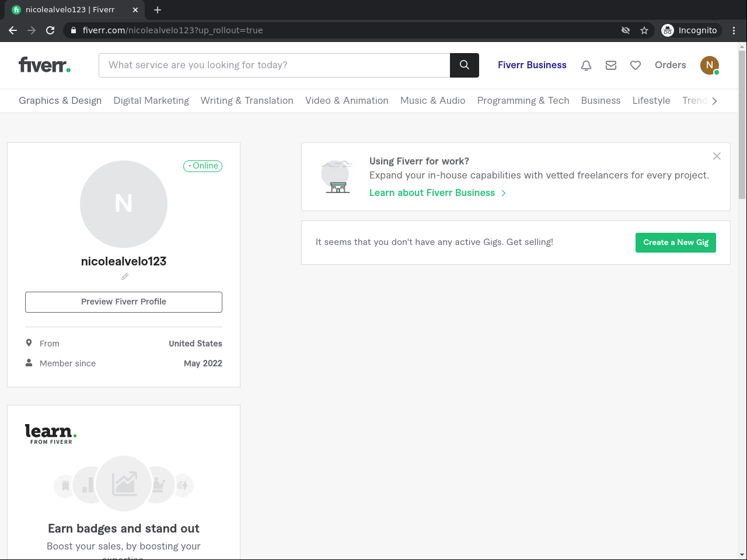Screen dimensions: 747x560
Task: Open Writing & Translation category
Action: (x=247, y=100)
